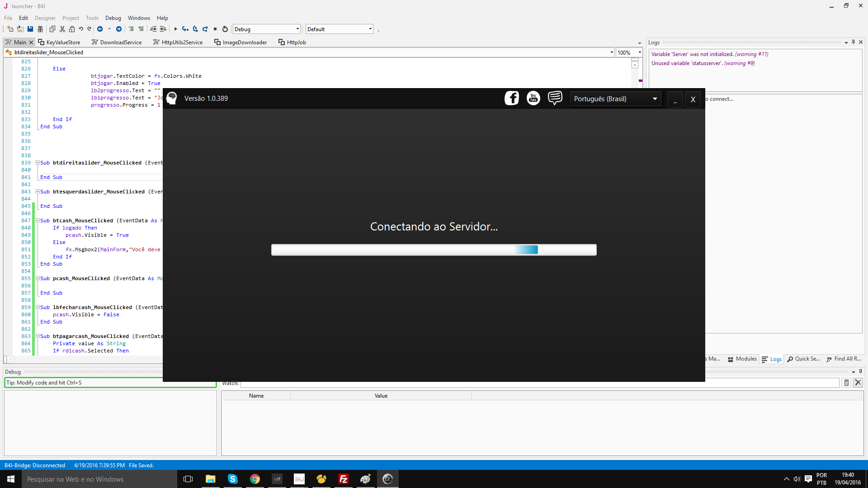Click the chat bubble icon in launcher
Image resolution: width=868 pixels, height=488 pixels.
pyautogui.click(x=555, y=98)
